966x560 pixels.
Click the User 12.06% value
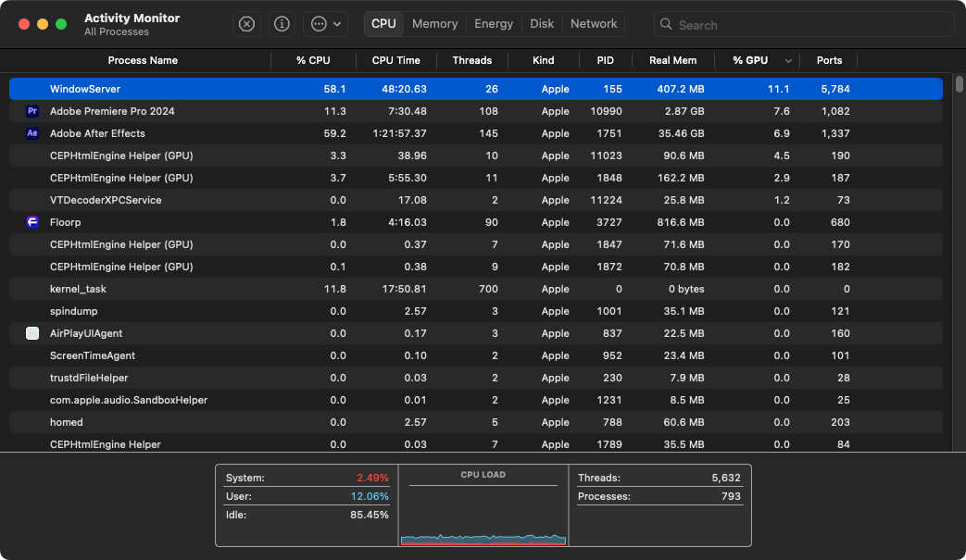[x=370, y=496]
